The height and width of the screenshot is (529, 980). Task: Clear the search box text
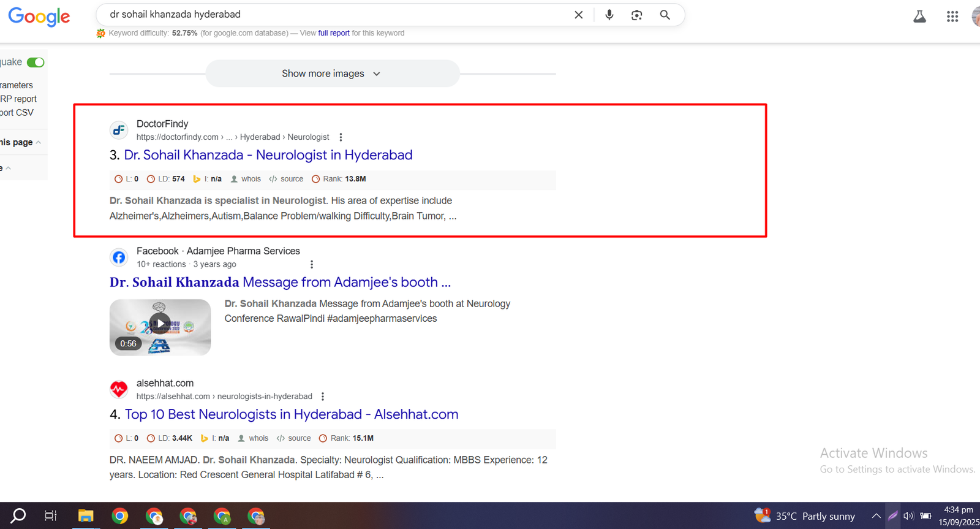point(578,15)
